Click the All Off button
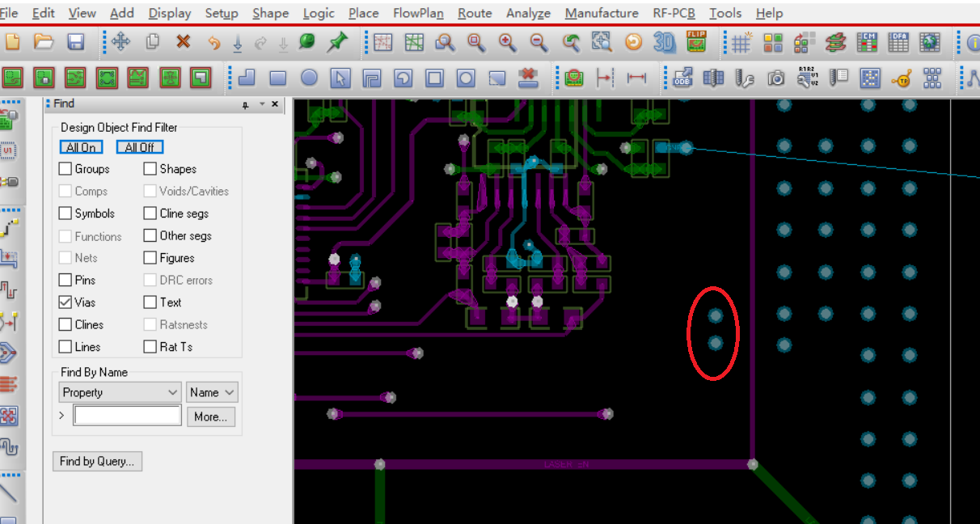980x524 pixels. 140,147
